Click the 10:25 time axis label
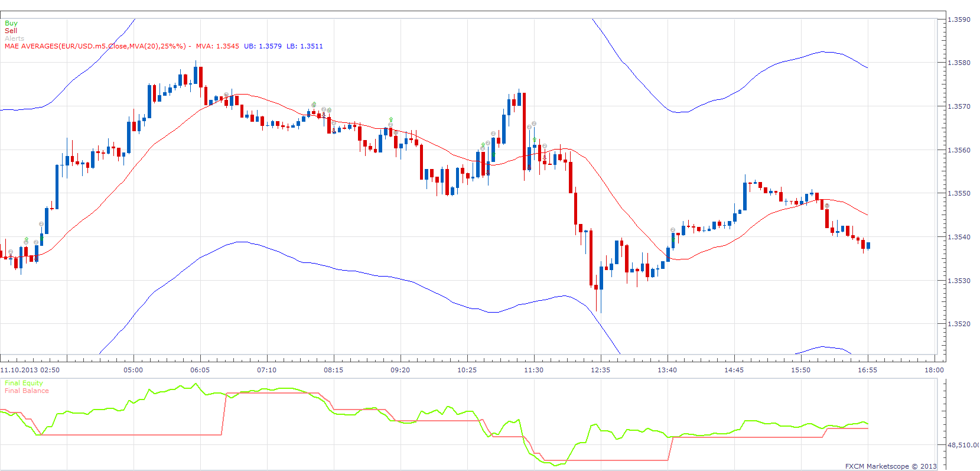Image resolution: width=980 pixels, height=471 pixels. [x=467, y=370]
